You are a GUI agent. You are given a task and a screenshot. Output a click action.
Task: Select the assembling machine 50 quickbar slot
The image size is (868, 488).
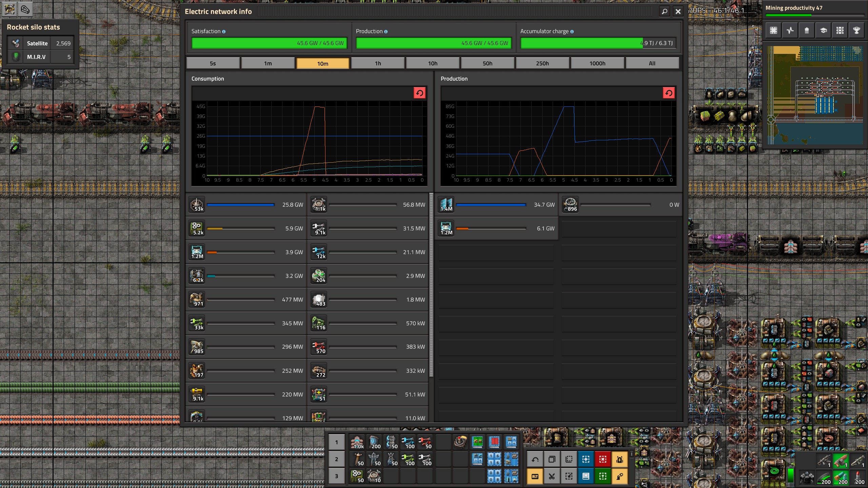(357, 476)
